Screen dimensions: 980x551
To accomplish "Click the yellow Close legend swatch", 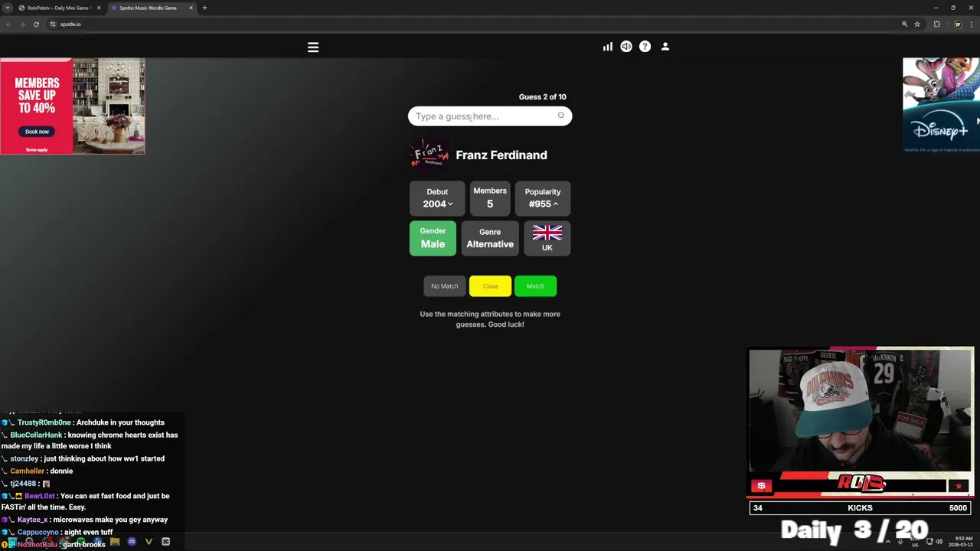I will tap(490, 286).
